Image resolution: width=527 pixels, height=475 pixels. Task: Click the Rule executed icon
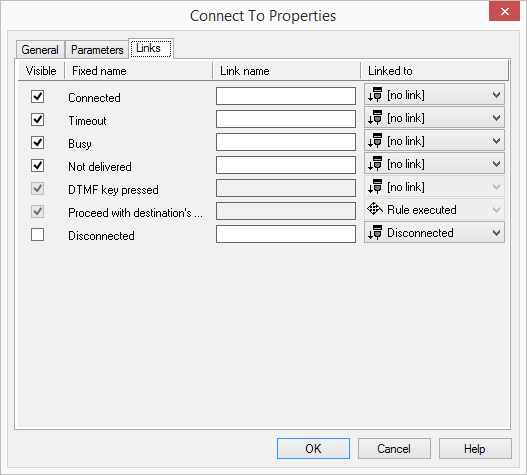375,209
